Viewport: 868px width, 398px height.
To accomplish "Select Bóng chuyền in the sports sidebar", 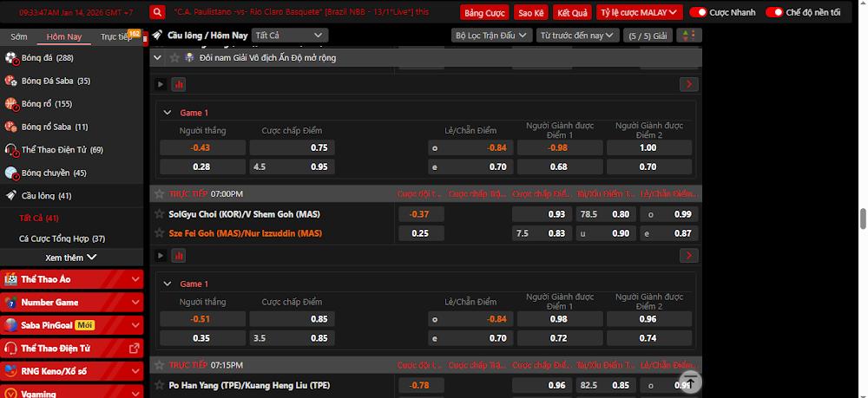I will pos(54,173).
